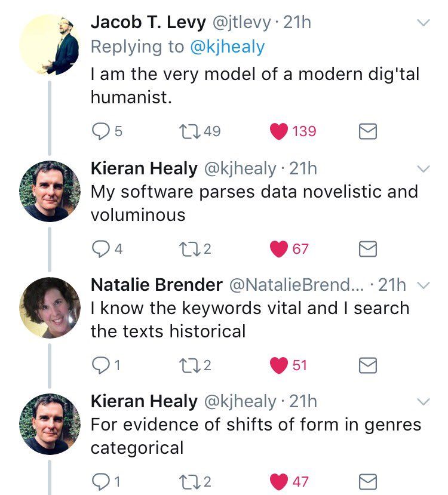Message the 'genres categorical' tweet via envelope icon
Image resolution: width=448 pixels, height=495 pixels.
point(368,482)
